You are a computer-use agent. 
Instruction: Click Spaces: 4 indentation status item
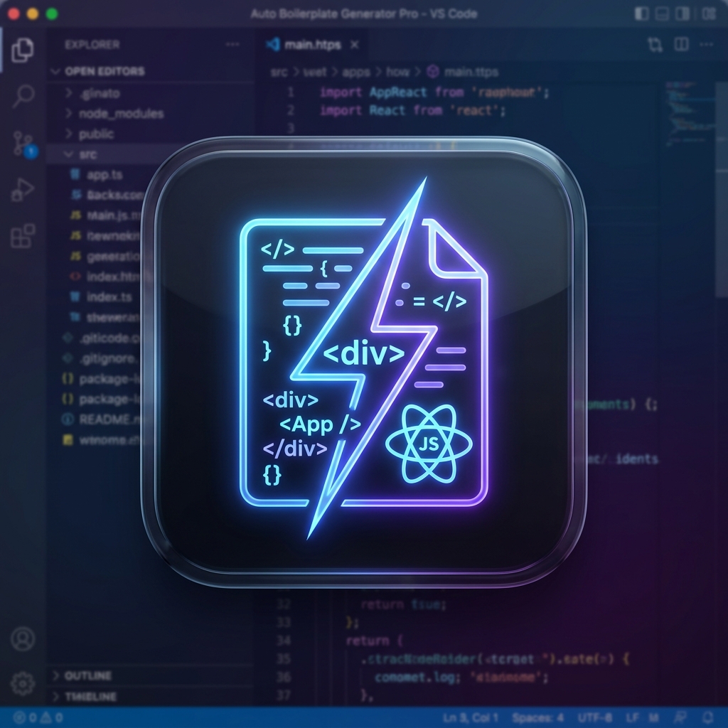(x=538, y=718)
